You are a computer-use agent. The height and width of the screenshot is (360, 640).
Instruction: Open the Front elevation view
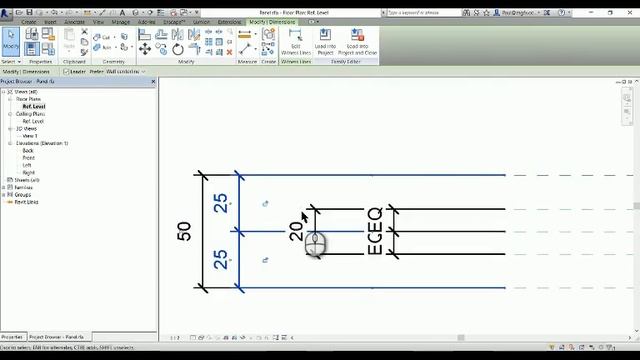tap(29, 158)
